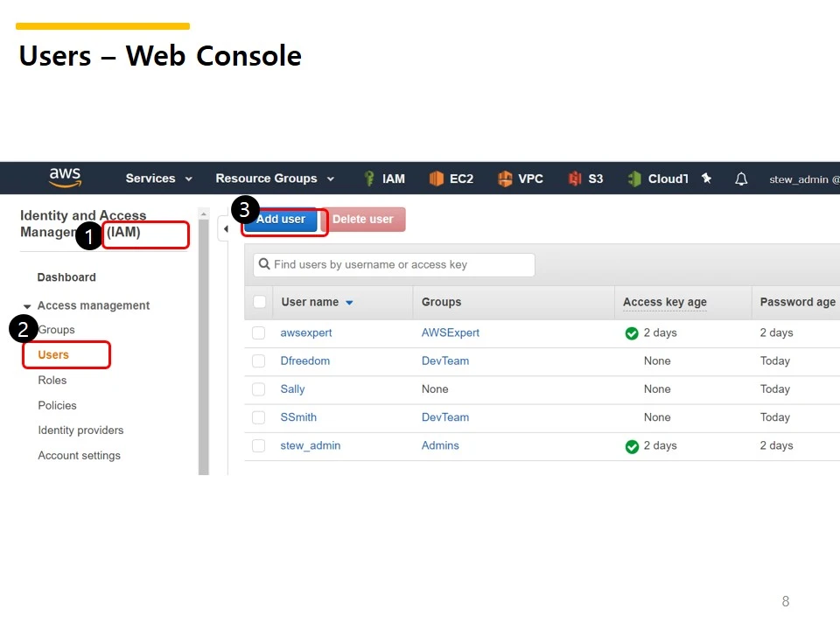
Task: Click stew_admin green access key checkmark
Action: 632,446
